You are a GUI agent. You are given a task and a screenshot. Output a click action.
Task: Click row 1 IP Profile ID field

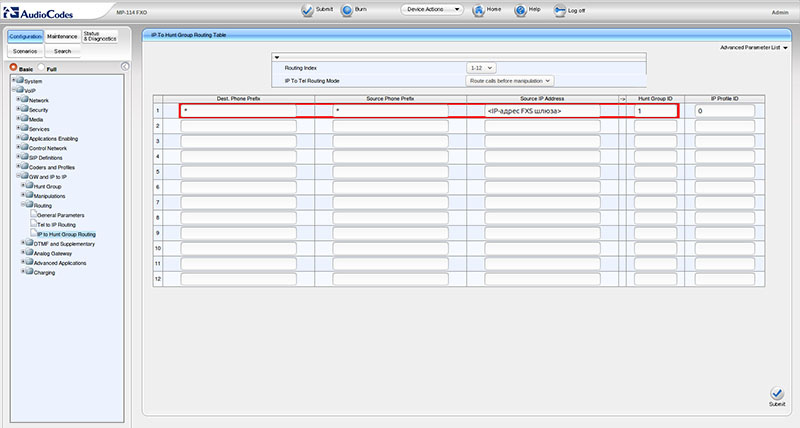pos(724,111)
